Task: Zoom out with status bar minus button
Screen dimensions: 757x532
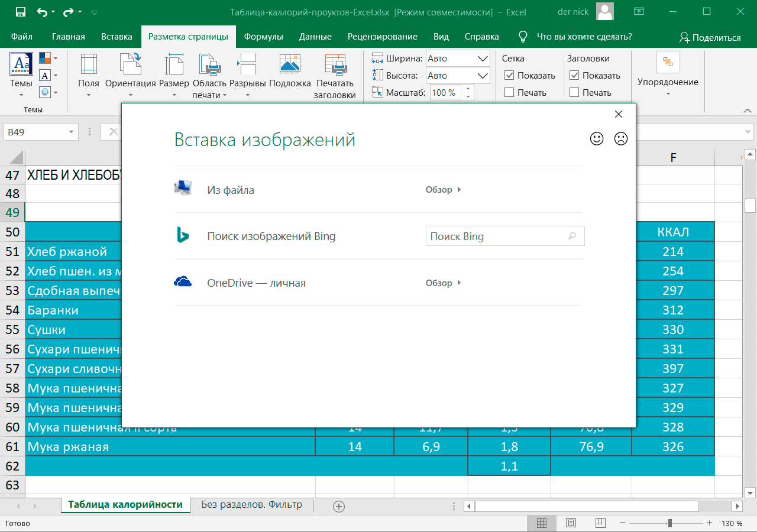Action: point(622,523)
